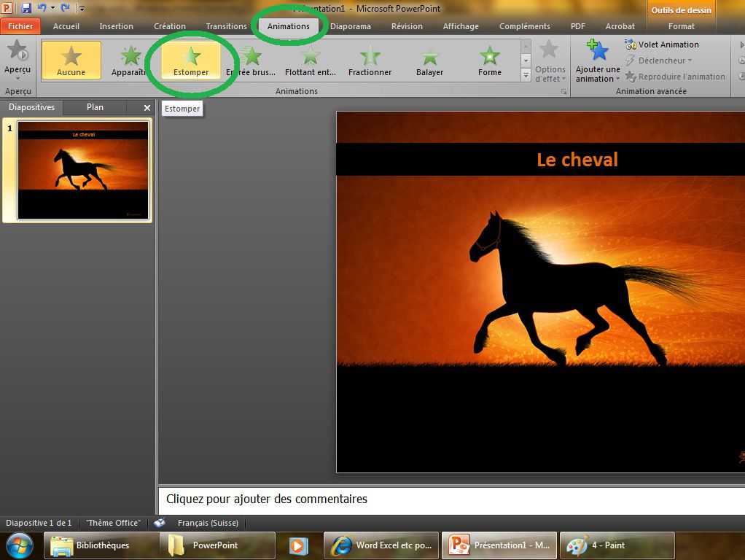745x560 pixels.
Task: Click the Save icon in quick access toolbar
Action: coord(27,8)
